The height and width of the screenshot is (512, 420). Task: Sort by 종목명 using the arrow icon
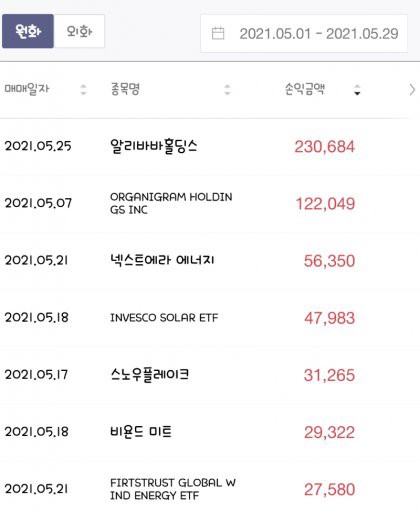pyautogui.click(x=227, y=90)
